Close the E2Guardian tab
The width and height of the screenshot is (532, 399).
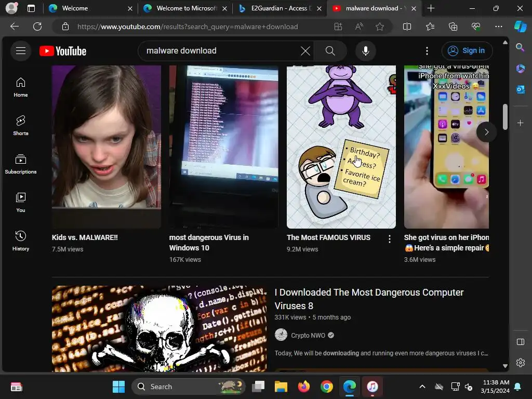point(319,8)
